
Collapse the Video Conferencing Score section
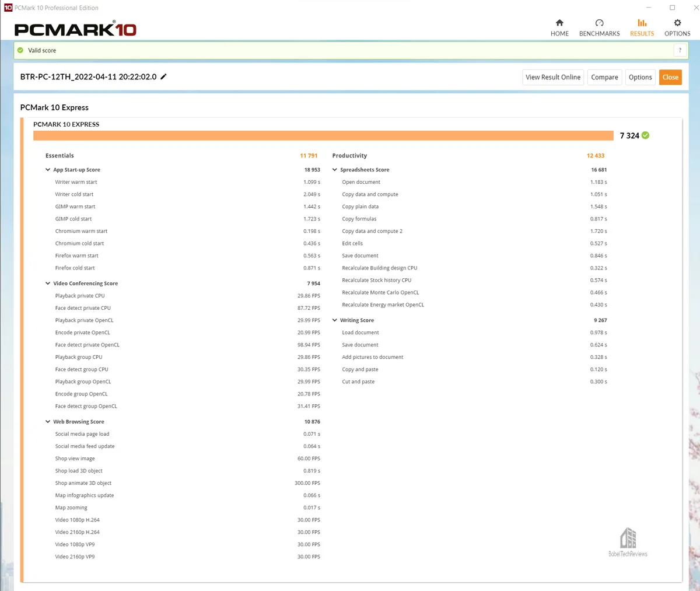(48, 284)
